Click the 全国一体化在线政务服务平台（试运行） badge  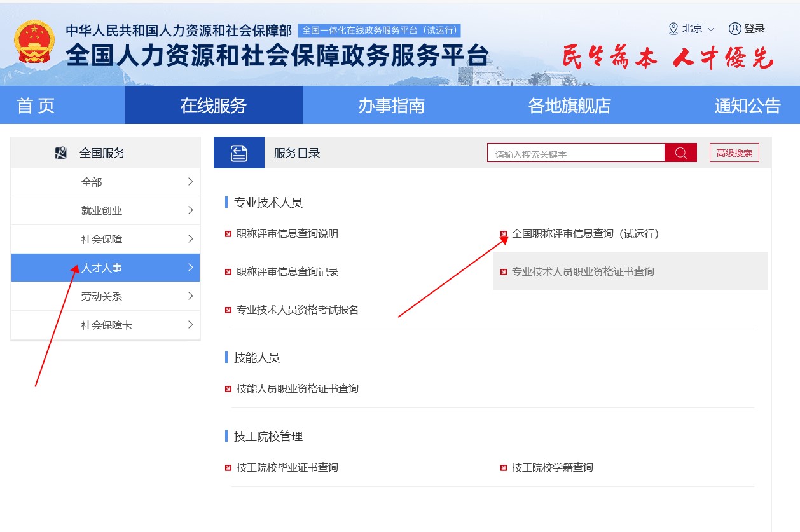point(379,31)
